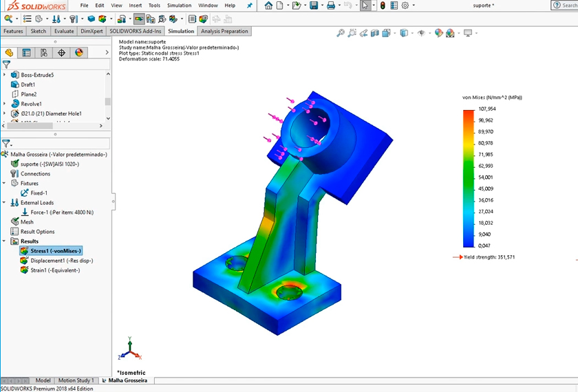The height and width of the screenshot is (392, 578).
Task: Open the Options gear icon
Action: (405, 6)
